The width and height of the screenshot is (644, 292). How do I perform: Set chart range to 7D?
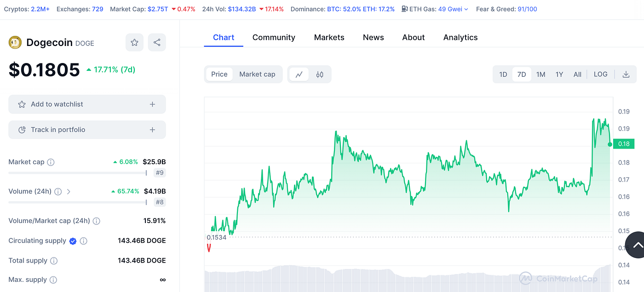(522, 74)
